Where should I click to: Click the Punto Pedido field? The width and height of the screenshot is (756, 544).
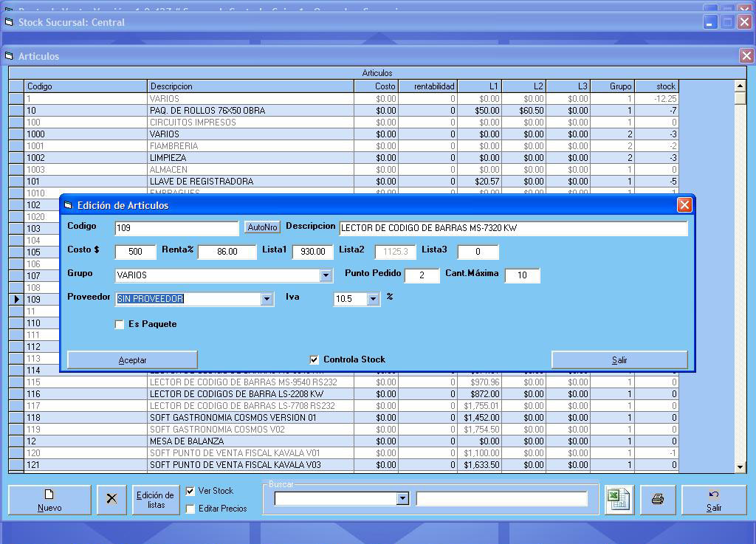tap(422, 275)
